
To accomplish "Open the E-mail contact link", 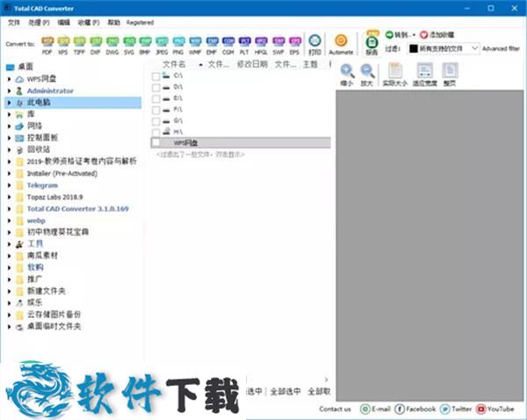I will (375, 409).
